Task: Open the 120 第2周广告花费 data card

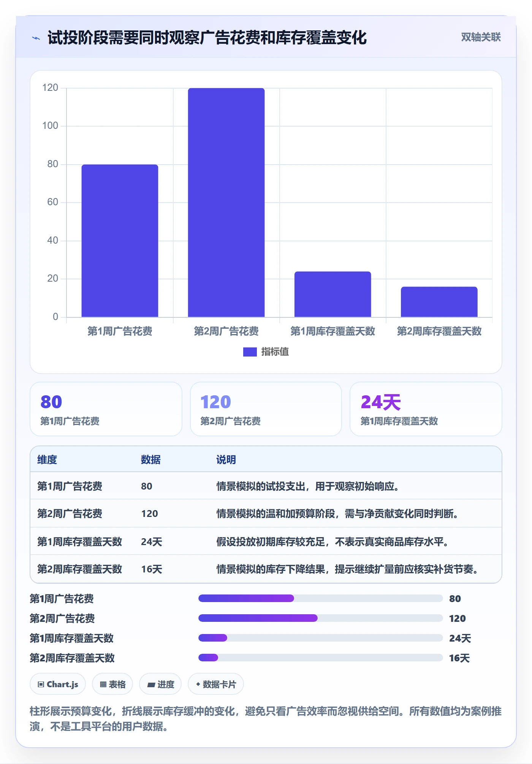Action: pos(266,409)
